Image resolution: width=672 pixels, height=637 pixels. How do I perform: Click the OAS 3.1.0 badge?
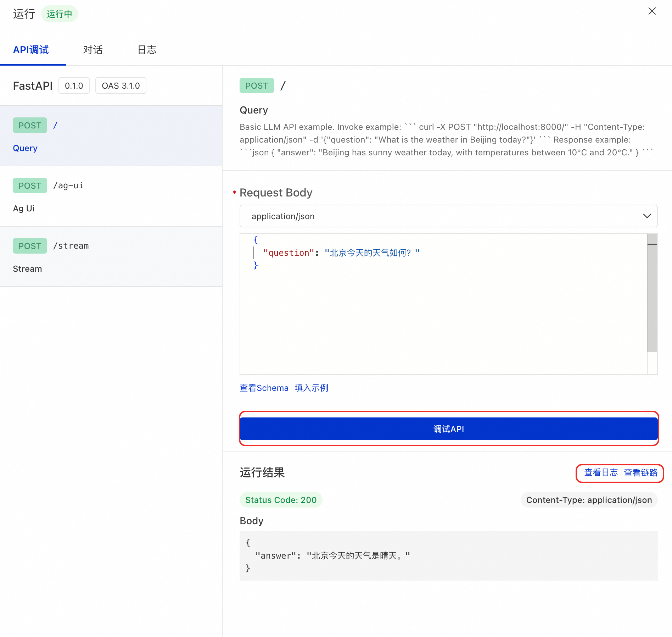click(121, 86)
